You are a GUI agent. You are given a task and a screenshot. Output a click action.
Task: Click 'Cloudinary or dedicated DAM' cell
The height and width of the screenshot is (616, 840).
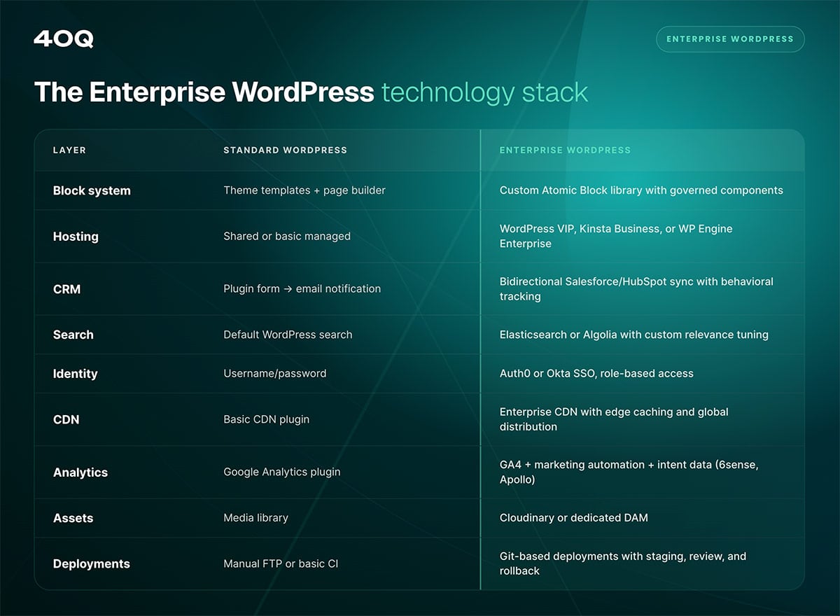(573, 518)
